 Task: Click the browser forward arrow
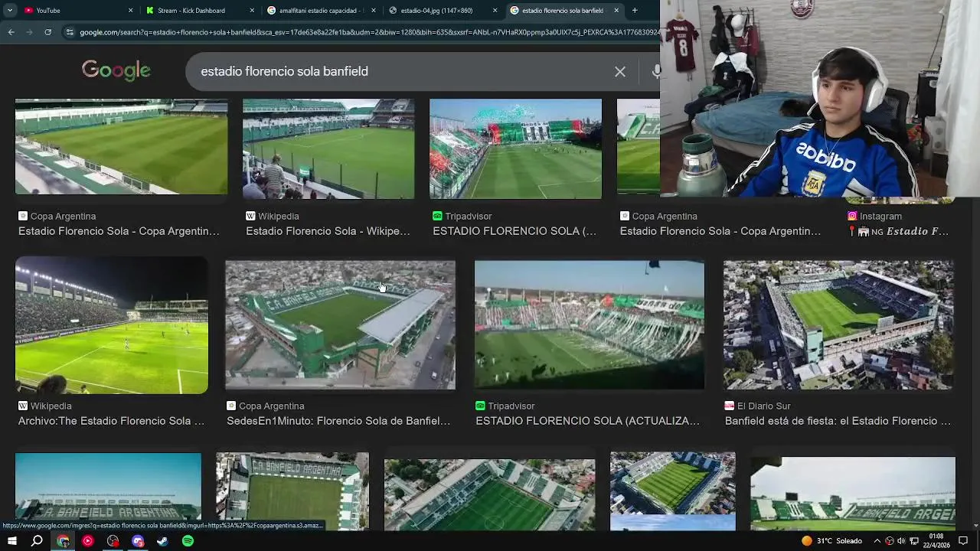click(x=29, y=32)
